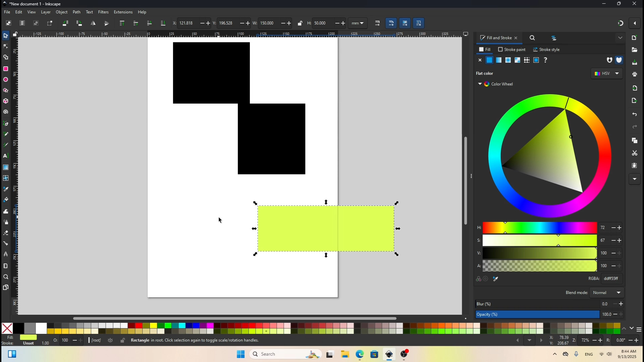Viewport: 644px width, 362px height.
Task: Click the Zoom tool magnifier
Action: [x=6, y=277]
